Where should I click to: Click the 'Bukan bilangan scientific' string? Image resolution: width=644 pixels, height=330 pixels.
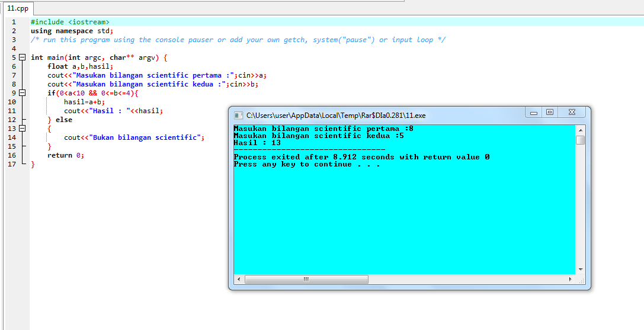145,137
